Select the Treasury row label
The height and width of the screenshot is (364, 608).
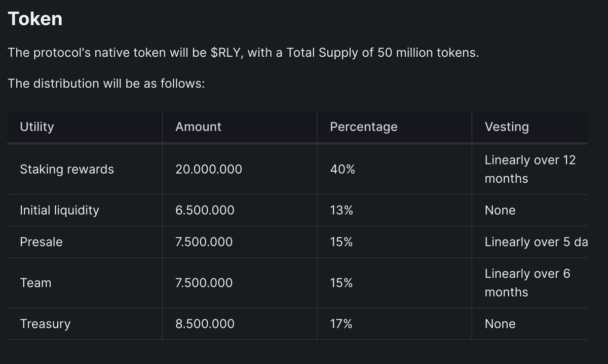click(45, 324)
